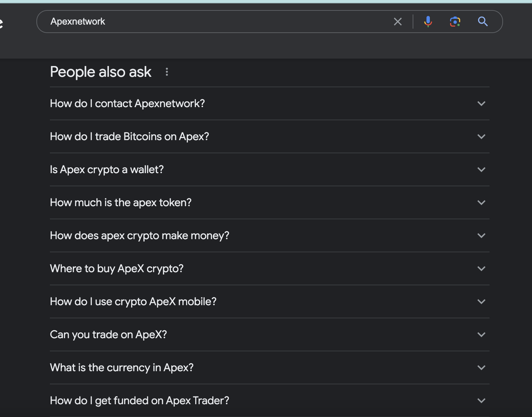Select the "Can you trade on ApeX?" question text

pyautogui.click(x=108, y=335)
